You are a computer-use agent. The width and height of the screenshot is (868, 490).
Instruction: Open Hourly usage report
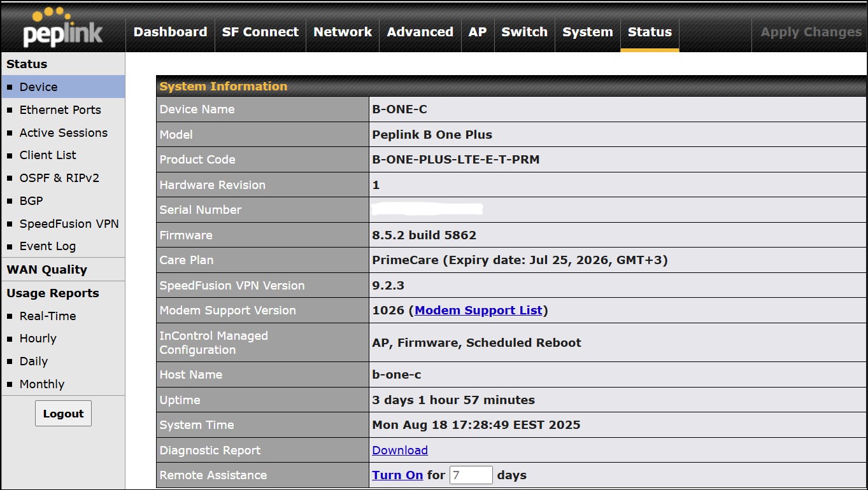(x=38, y=339)
